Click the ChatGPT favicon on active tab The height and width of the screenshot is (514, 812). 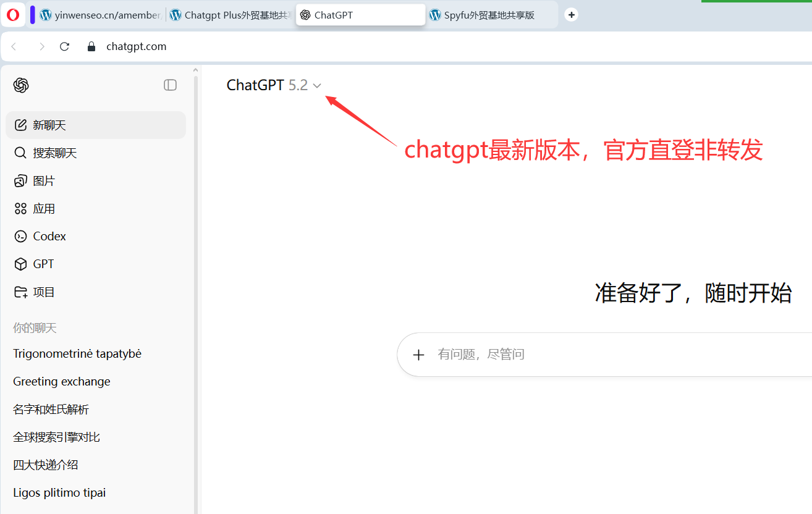[305, 15]
